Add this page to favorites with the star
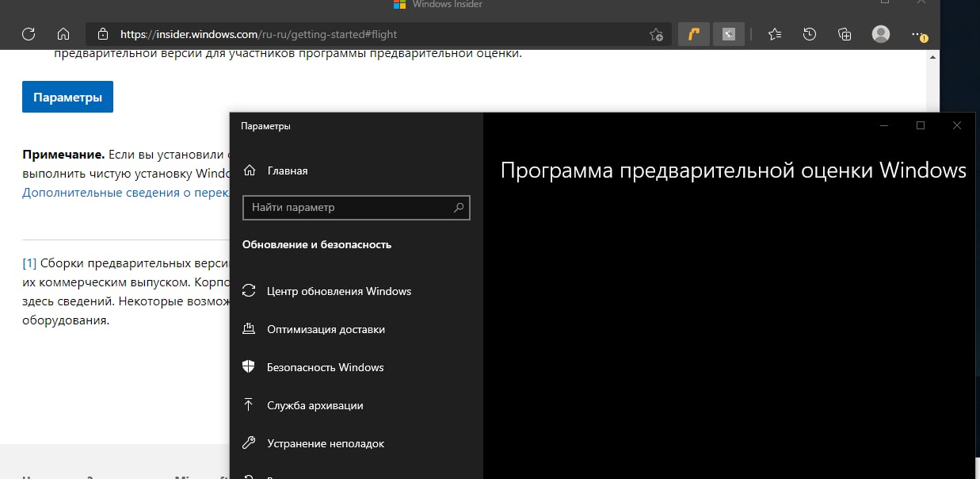The width and height of the screenshot is (980, 479). click(x=656, y=34)
